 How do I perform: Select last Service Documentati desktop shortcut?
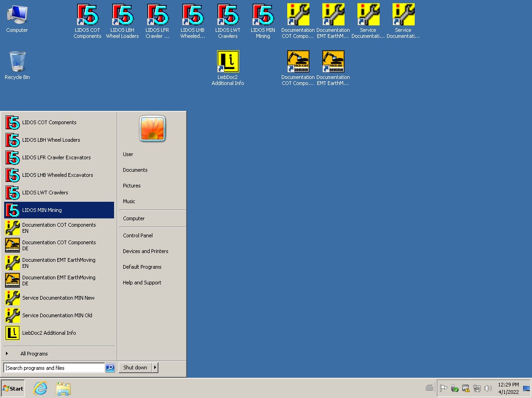click(403, 21)
